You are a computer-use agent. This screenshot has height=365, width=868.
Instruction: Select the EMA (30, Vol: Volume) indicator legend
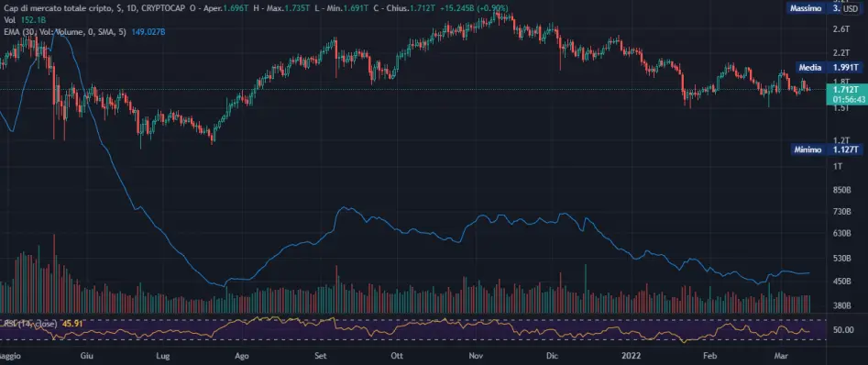65,32
